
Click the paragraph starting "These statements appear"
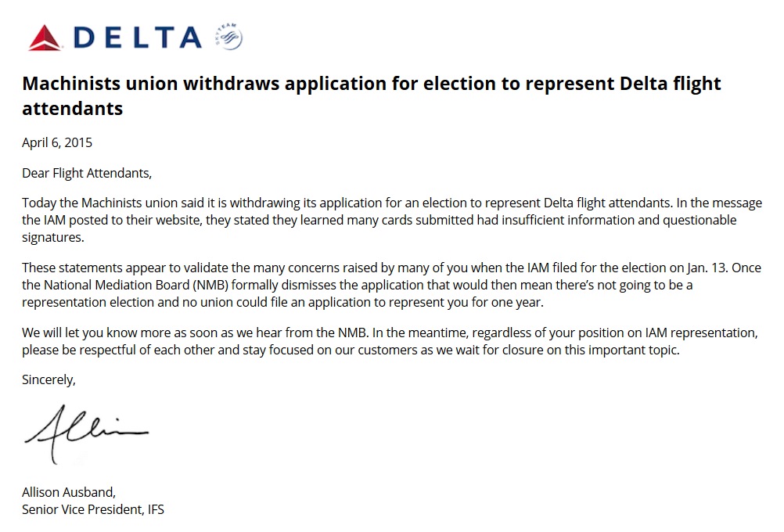click(391, 285)
